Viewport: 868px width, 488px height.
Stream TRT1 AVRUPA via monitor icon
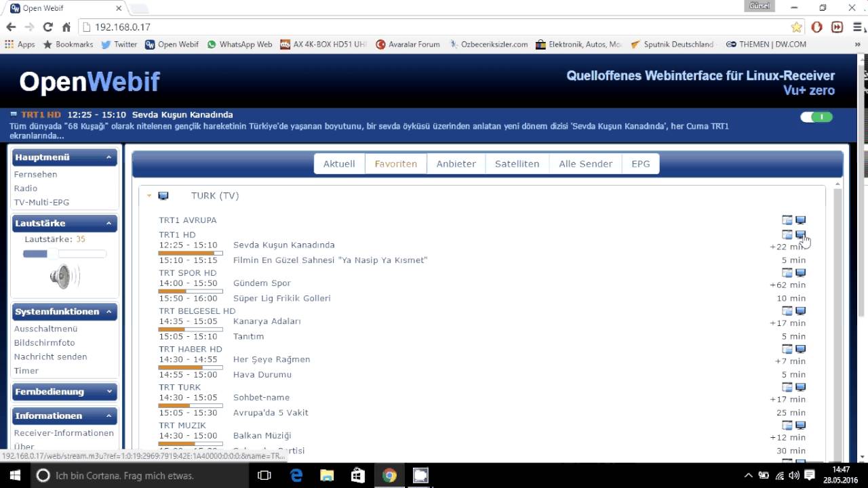coord(801,220)
